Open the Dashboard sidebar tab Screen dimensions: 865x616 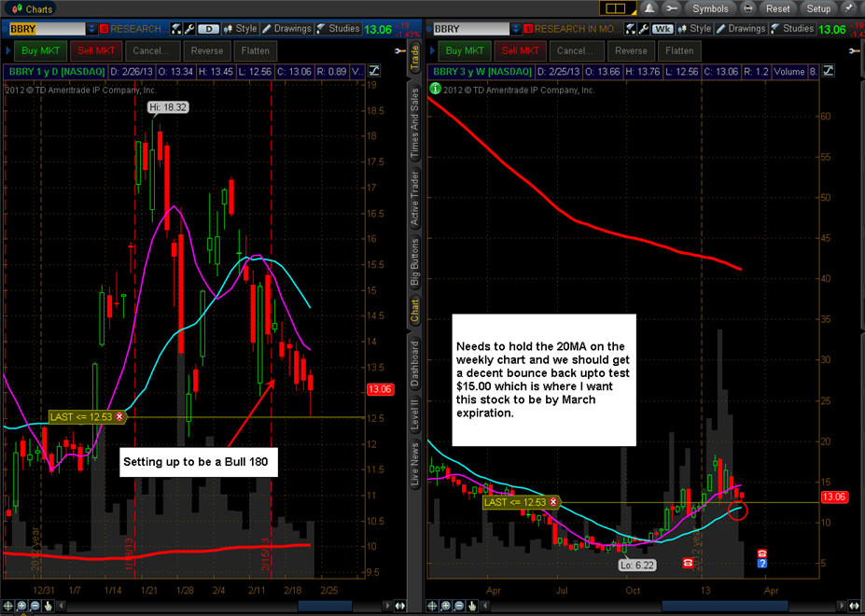(x=414, y=363)
